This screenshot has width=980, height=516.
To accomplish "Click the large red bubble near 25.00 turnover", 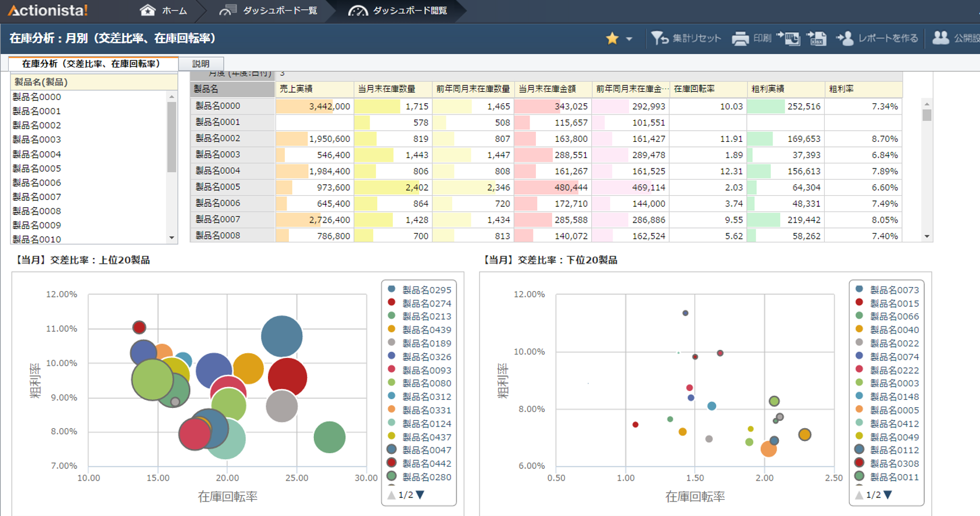I will tap(288, 378).
